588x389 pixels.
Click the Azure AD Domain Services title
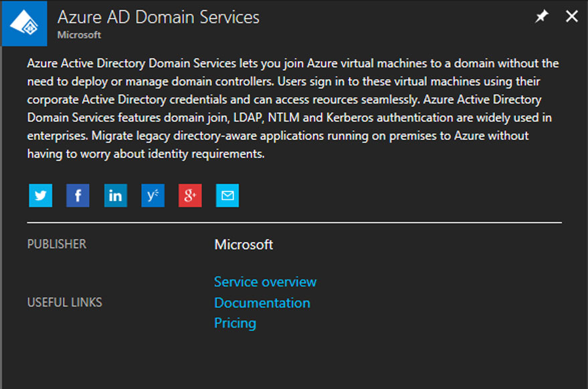(x=159, y=17)
